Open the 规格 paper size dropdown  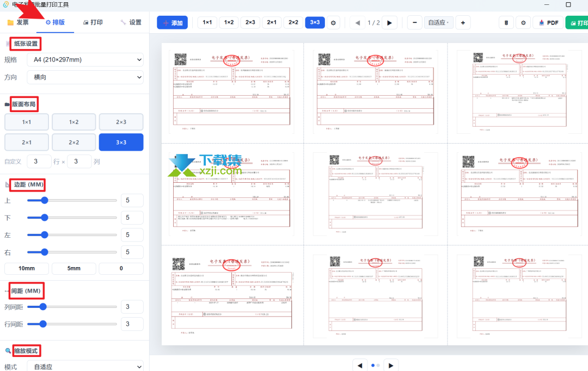[x=85, y=60]
